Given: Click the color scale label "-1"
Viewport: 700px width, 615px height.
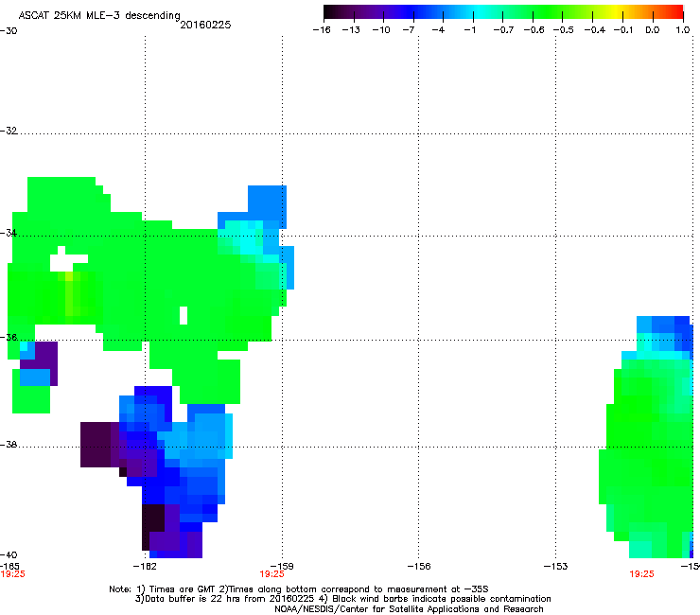Looking at the screenshot, I should tap(469, 30).
